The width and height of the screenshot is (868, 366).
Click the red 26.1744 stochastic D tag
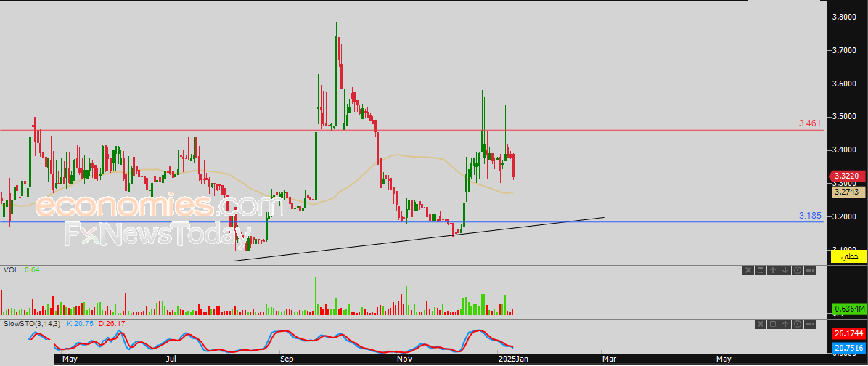click(849, 335)
